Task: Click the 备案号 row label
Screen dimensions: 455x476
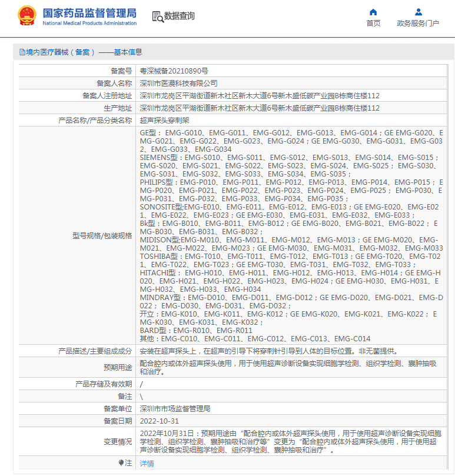Action: (121, 71)
